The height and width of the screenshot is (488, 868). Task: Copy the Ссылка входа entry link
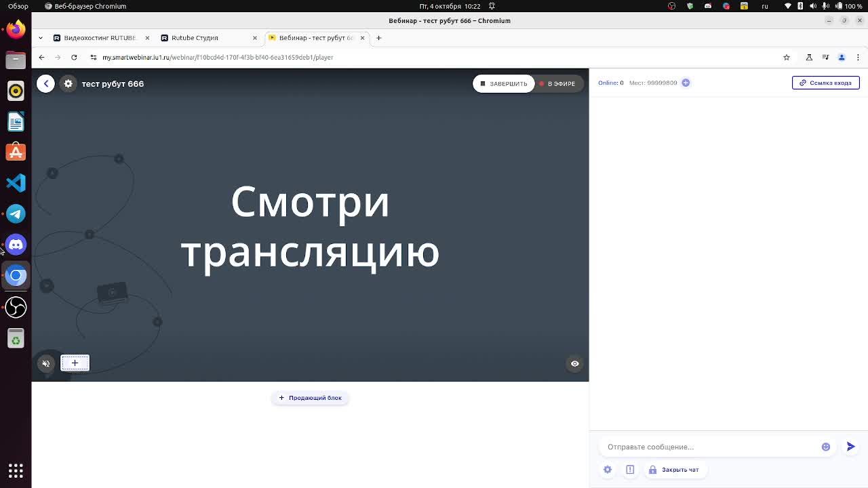826,83
